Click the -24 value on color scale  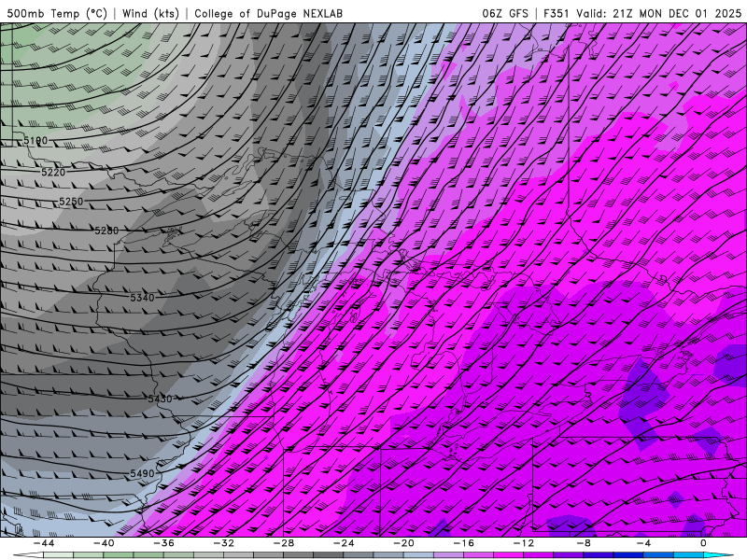344,543
